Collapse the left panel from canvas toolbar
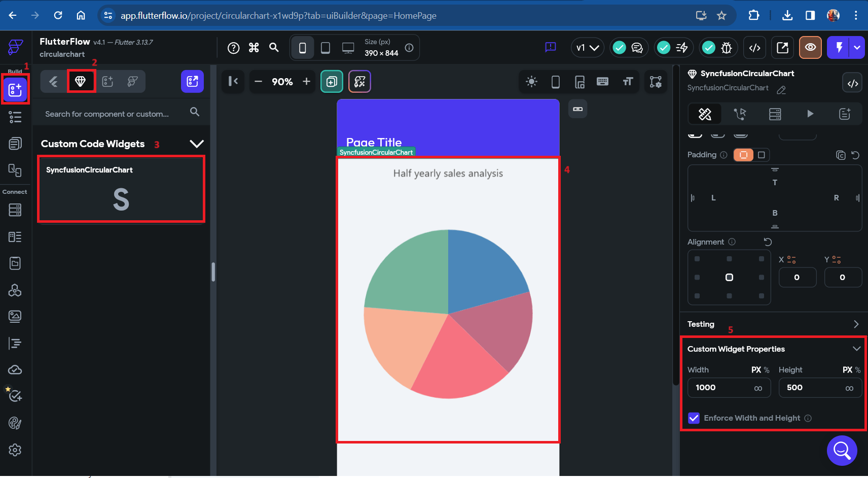This screenshot has width=868, height=478. 233,81
